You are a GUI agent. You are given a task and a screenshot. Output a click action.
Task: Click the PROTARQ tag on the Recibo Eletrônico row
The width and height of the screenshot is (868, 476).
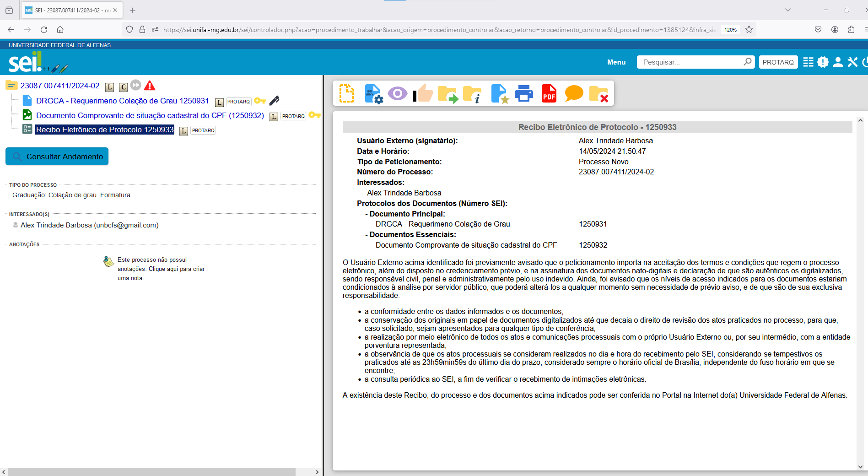coord(203,130)
